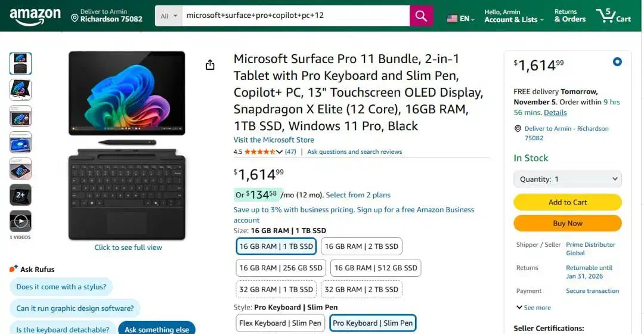Expand See more seller details
This screenshot has height=334, width=644.
[533, 308]
